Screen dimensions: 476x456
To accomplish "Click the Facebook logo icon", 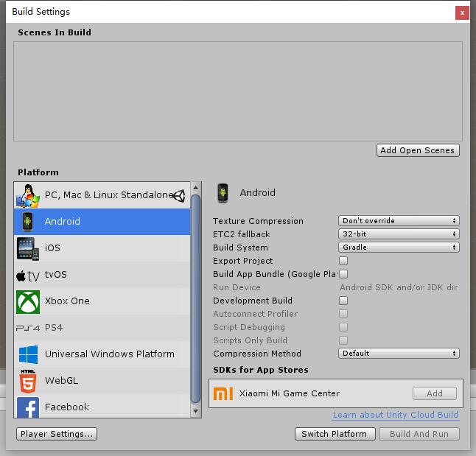I will click(x=28, y=407).
